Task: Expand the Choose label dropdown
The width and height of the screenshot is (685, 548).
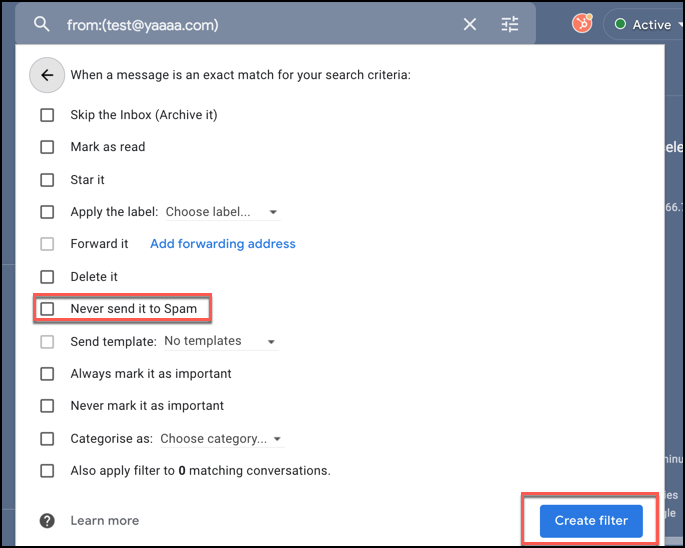Action: 221,212
